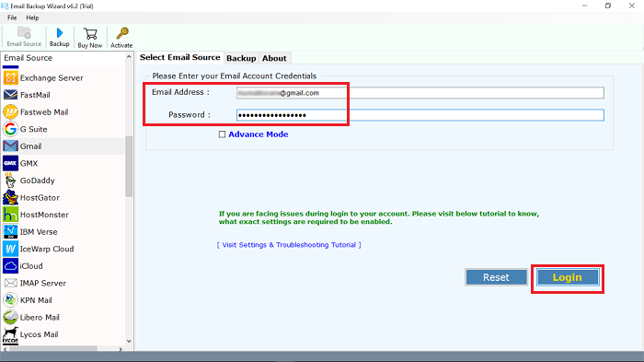The width and height of the screenshot is (644, 362).
Task: Pick the HostGator icon
Action: (11, 197)
